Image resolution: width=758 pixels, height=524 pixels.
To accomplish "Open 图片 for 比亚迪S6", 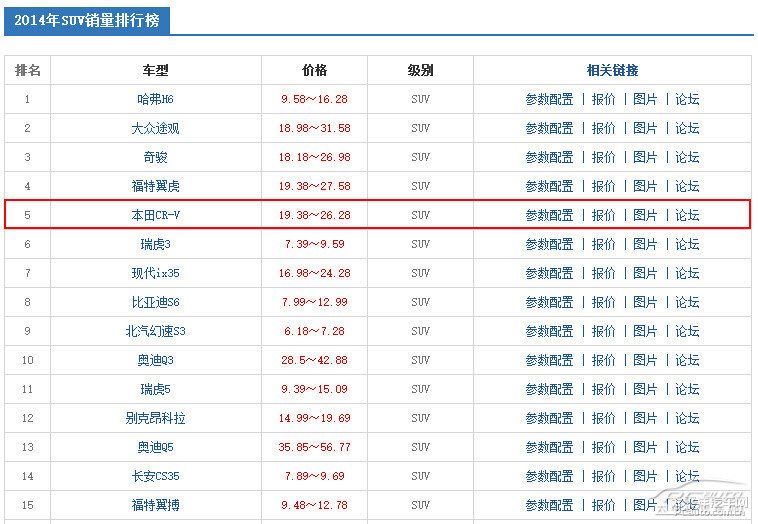I will [645, 302].
